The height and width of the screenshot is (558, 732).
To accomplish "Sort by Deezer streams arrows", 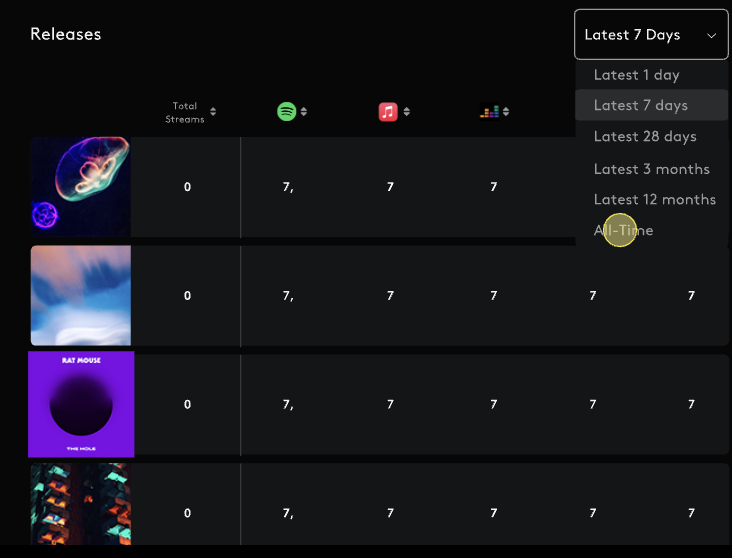I will tap(506, 112).
